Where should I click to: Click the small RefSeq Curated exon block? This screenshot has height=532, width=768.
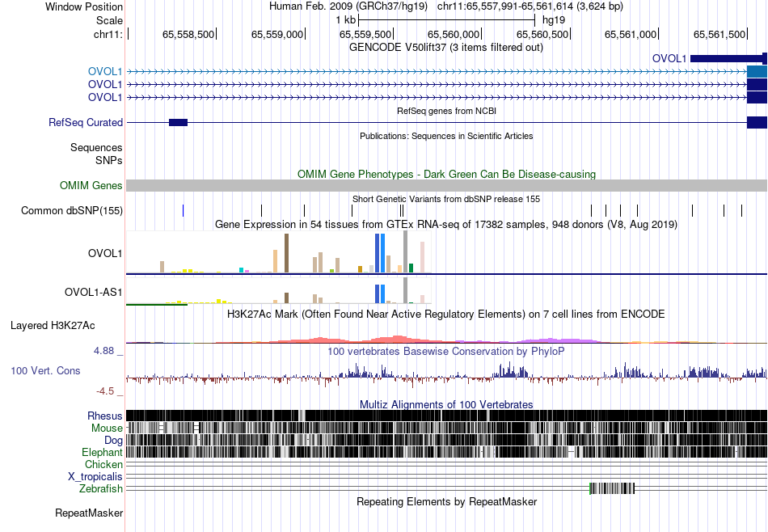[x=179, y=122]
